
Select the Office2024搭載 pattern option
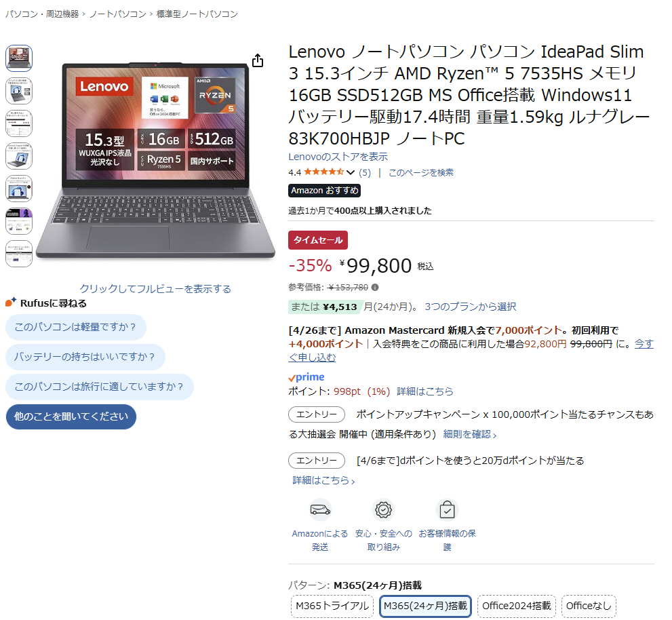(517, 606)
